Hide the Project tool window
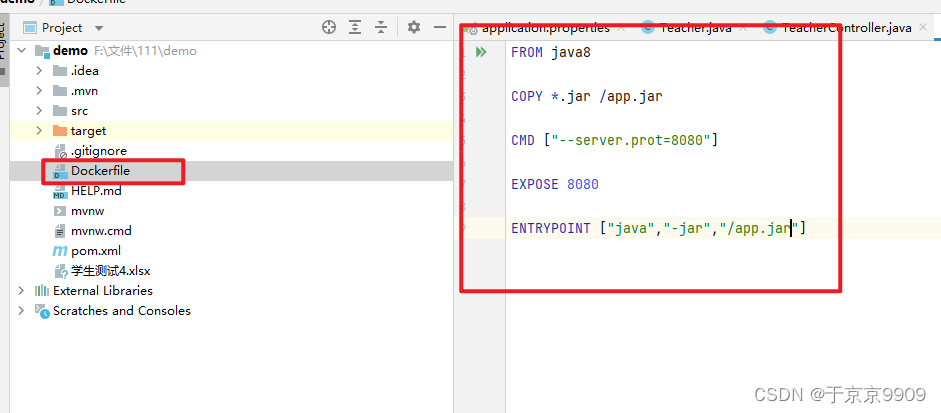The height and width of the screenshot is (413, 941). point(441,28)
